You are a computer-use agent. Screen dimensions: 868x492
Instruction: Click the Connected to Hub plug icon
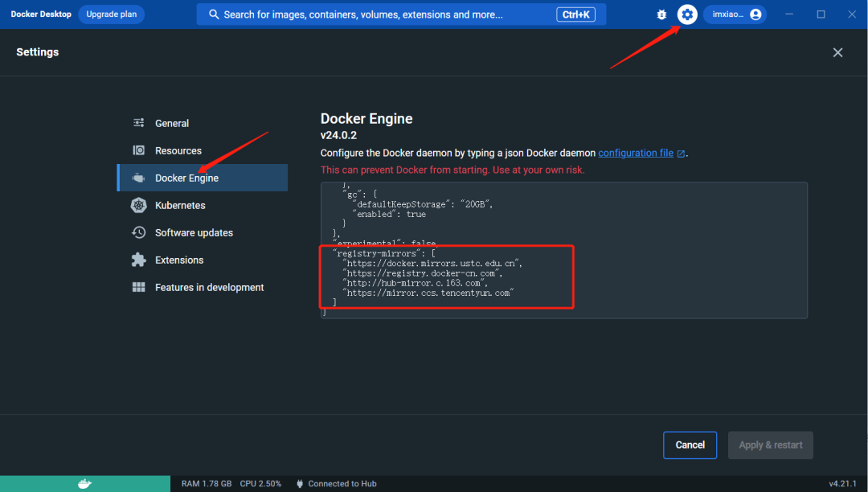[300, 484]
